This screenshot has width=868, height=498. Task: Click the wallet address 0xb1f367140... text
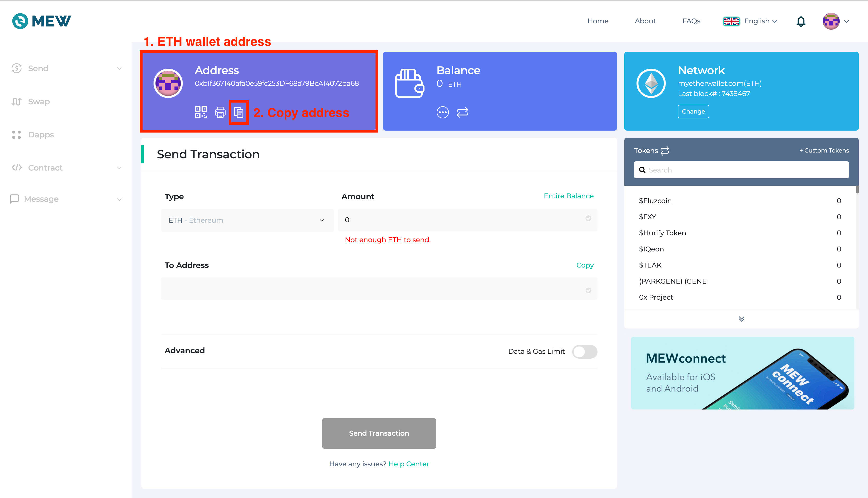click(x=277, y=84)
